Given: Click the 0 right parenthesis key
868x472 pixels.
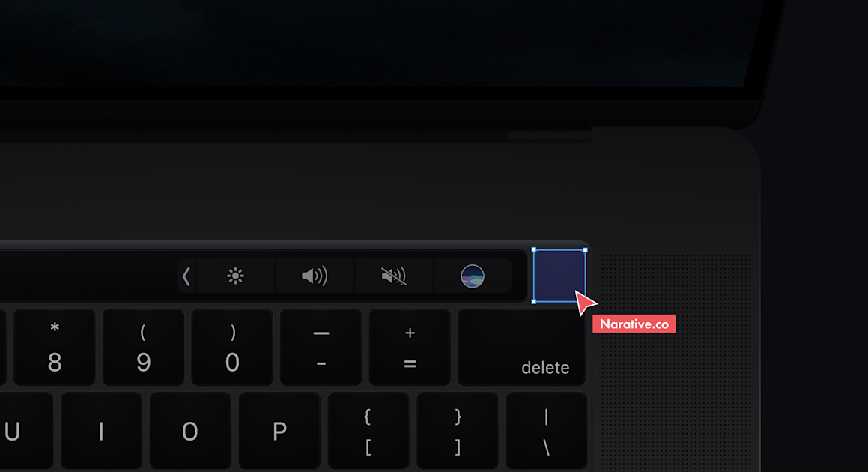Looking at the screenshot, I should click(232, 348).
